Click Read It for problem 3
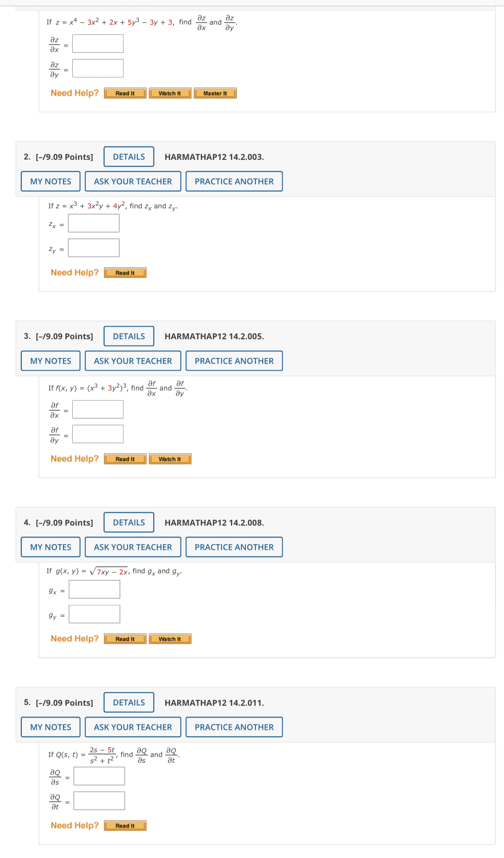 125,459
